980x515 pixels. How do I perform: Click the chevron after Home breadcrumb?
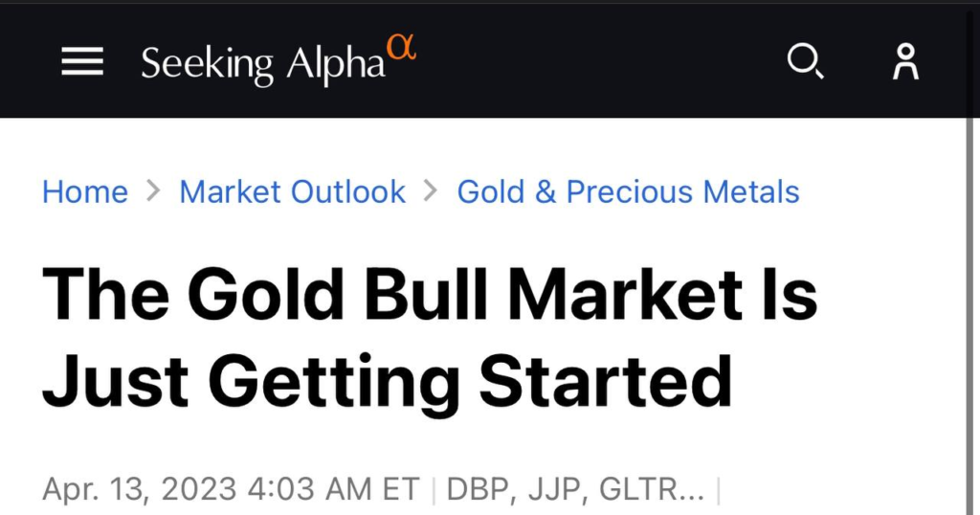(x=153, y=190)
